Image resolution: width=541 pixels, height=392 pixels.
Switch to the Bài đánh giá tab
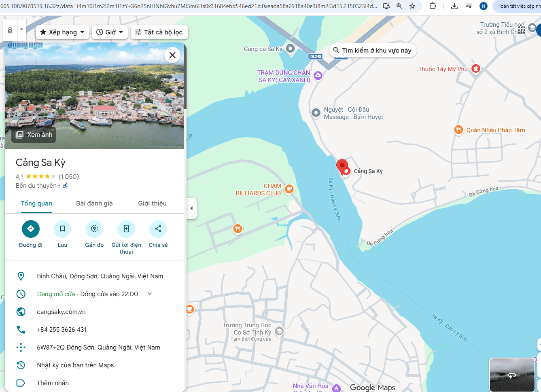coord(94,203)
